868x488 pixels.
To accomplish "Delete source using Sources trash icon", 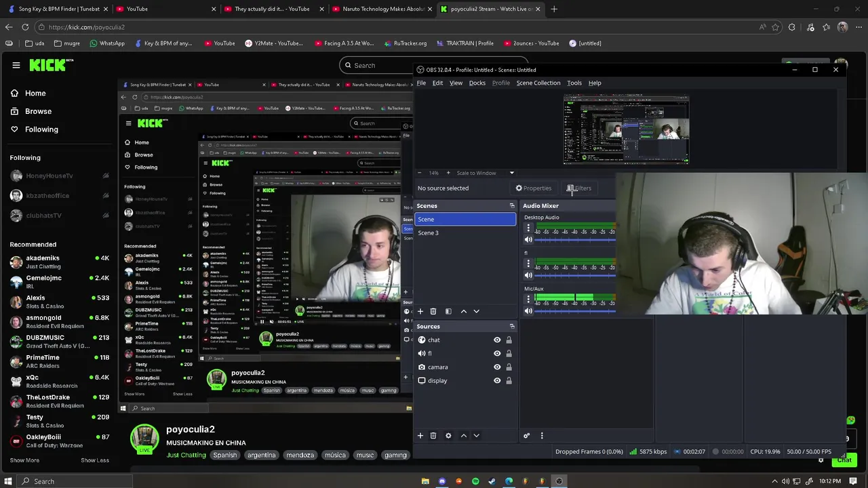I will pyautogui.click(x=433, y=436).
